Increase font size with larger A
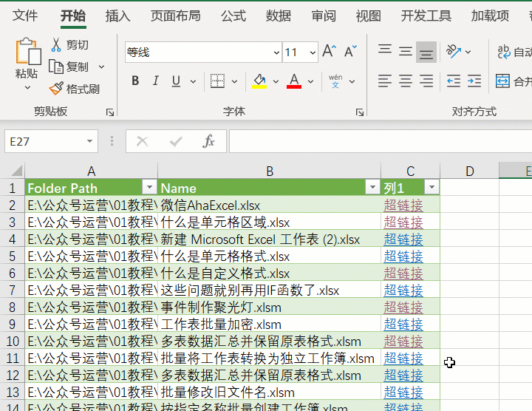532x411 pixels. tap(329, 52)
